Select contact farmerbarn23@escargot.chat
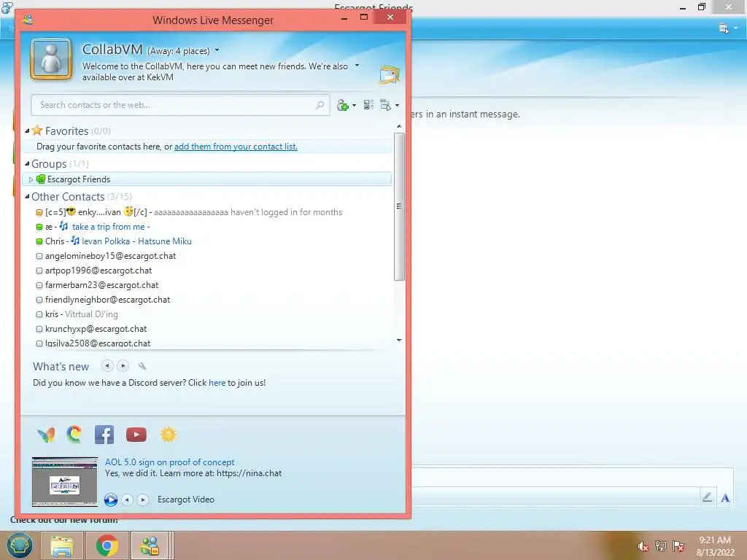Image resolution: width=747 pixels, height=560 pixels. pyautogui.click(x=208, y=285)
